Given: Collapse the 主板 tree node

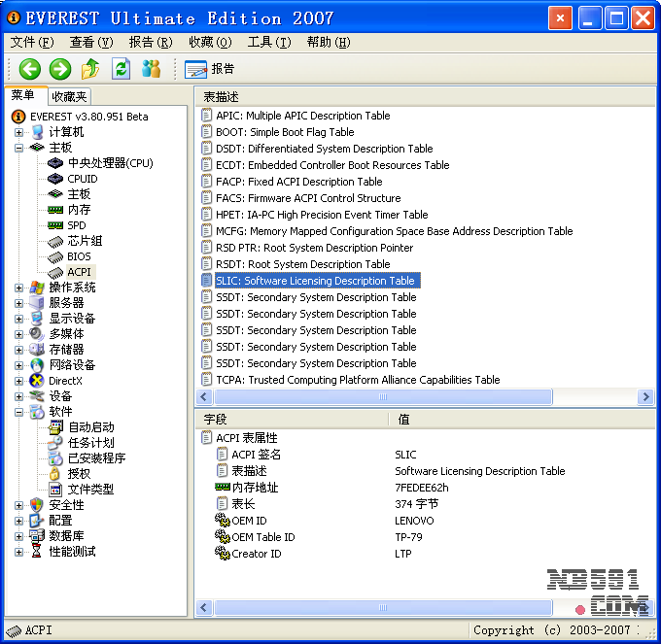Looking at the screenshot, I should click(19, 148).
